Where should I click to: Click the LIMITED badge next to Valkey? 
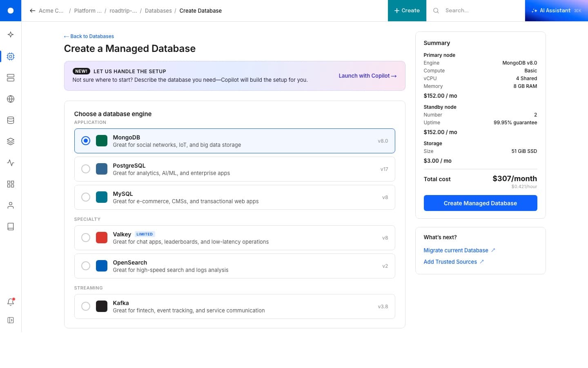click(x=145, y=234)
